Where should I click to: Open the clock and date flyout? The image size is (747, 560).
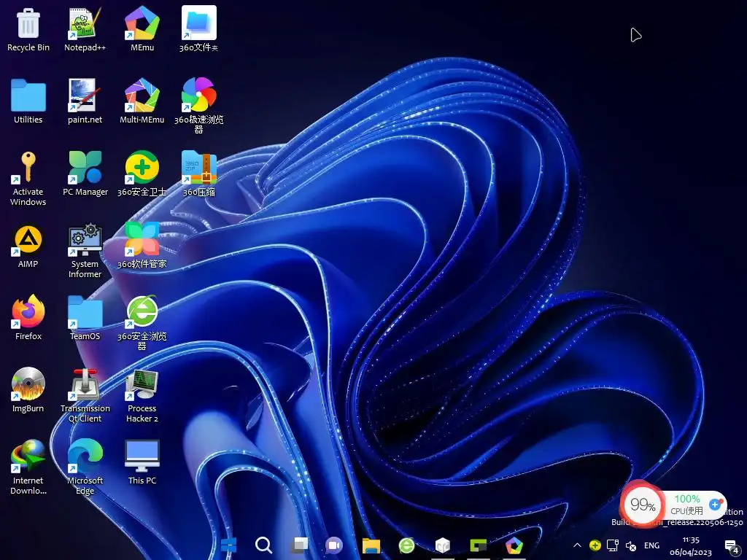690,546
